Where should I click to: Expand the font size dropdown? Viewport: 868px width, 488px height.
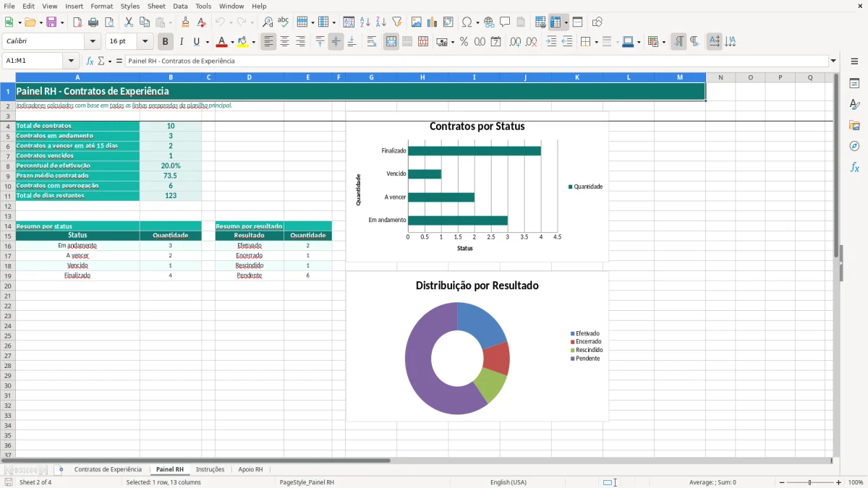[x=145, y=42]
